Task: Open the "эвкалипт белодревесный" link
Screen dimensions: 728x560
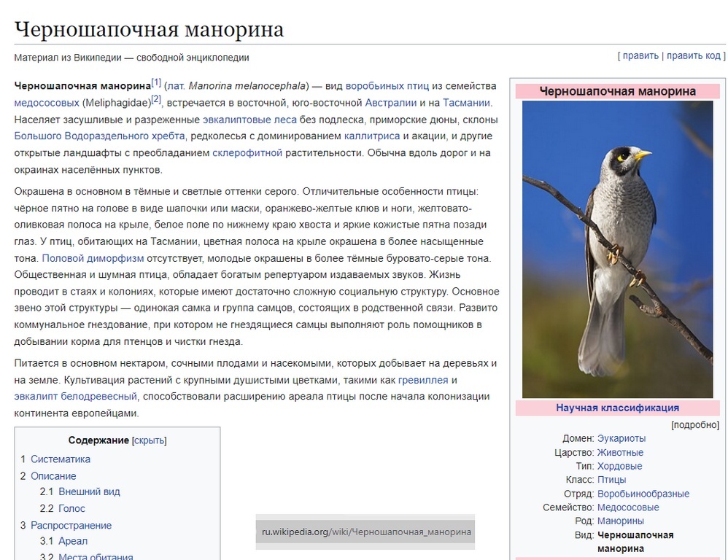Action: (74, 397)
